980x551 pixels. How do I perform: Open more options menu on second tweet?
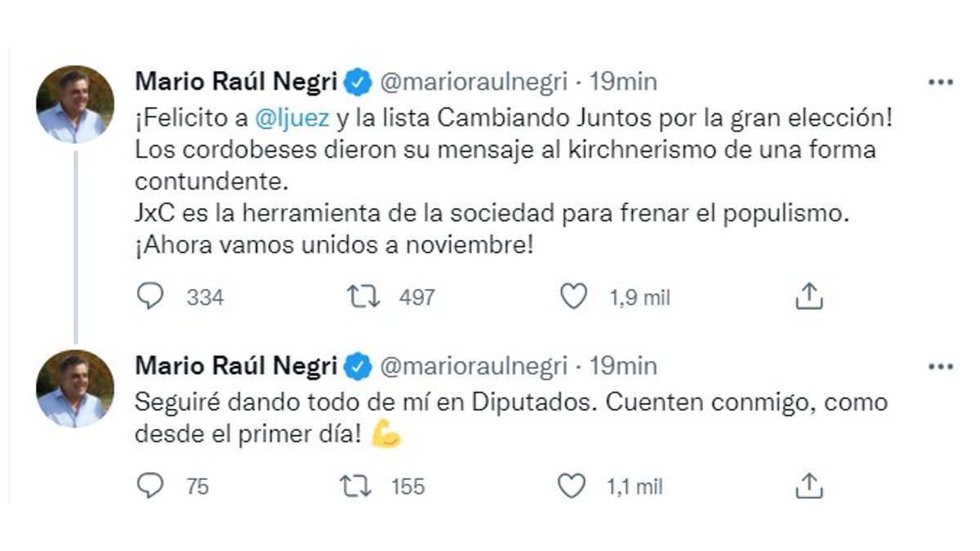pyautogui.click(x=941, y=367)
